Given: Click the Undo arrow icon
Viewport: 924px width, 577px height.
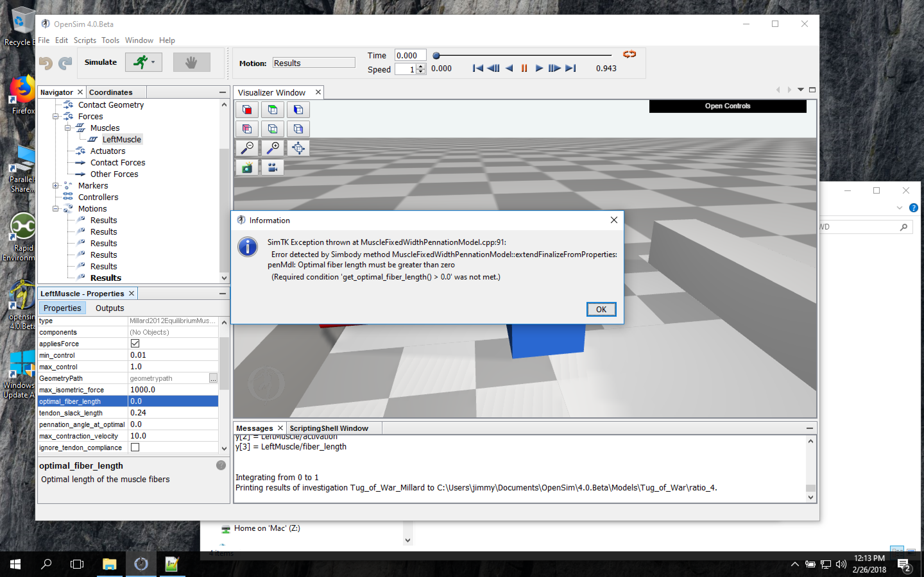Looking at the screenshot, I should point(46,62).
